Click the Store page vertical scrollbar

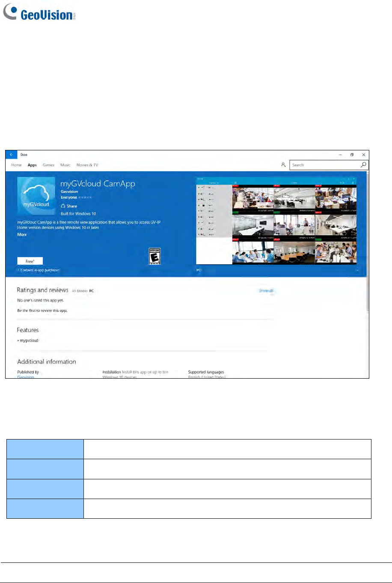coord(368,242)
